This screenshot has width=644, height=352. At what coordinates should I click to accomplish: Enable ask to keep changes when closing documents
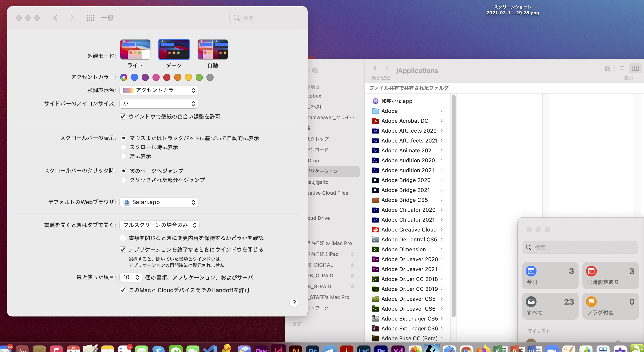123,238
